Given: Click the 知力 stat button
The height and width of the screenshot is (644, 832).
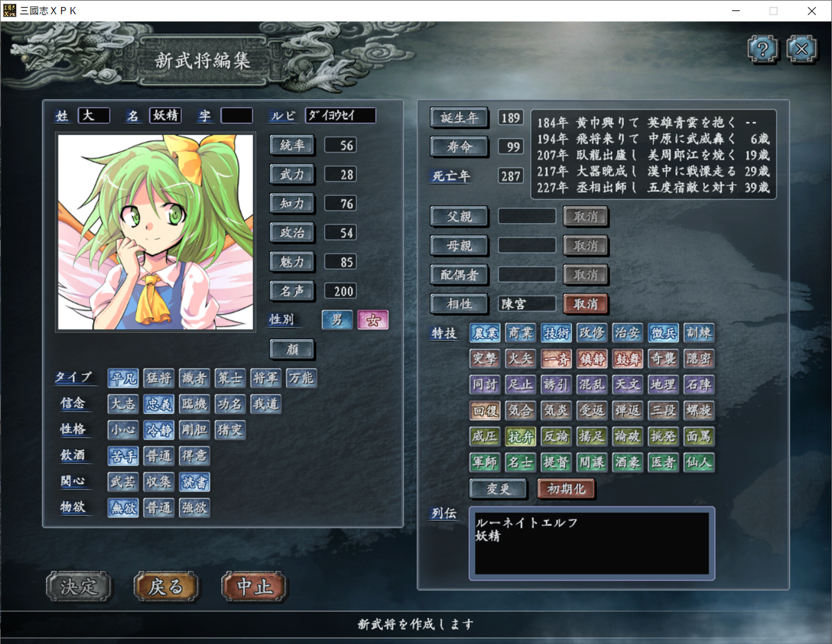Looking at the screenshot, I should point(291,203).
